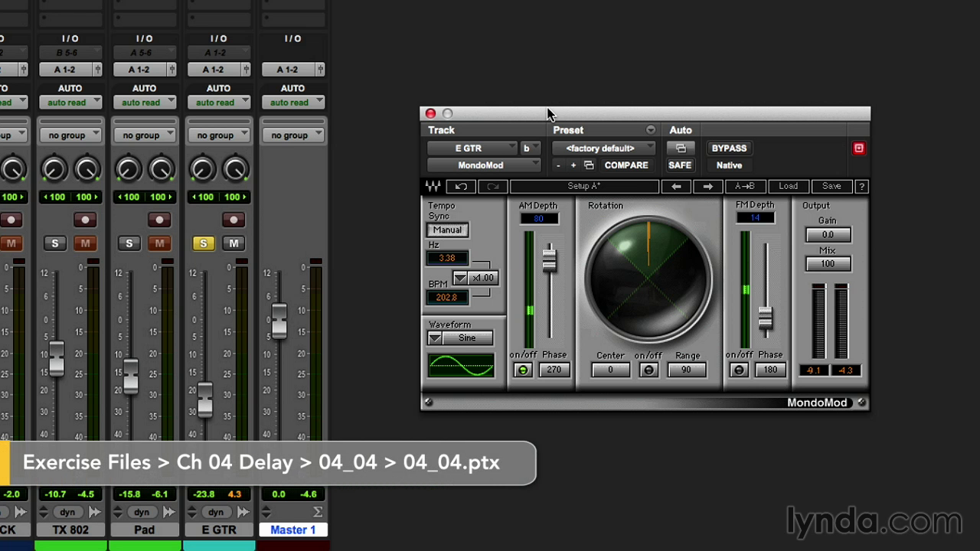Unsolo the E GTR track
Viewport: 980px width, 551px height.
pyautogui.click(x=203, y=243)
